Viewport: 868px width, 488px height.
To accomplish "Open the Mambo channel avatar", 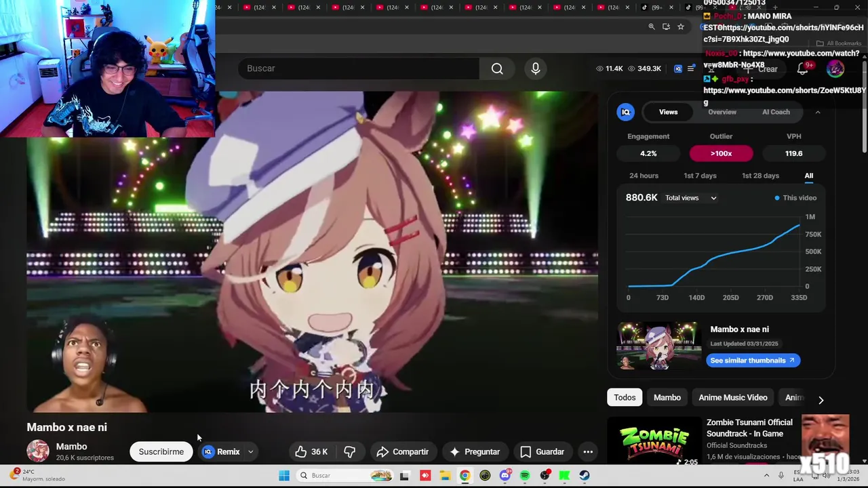I will (38, 451).
